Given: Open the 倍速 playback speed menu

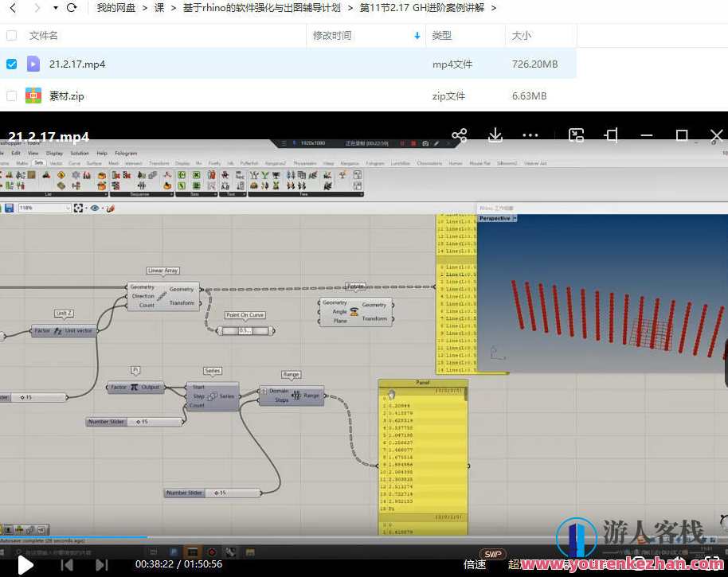Looking at the screenshot, I should click(x=475, y=564).
